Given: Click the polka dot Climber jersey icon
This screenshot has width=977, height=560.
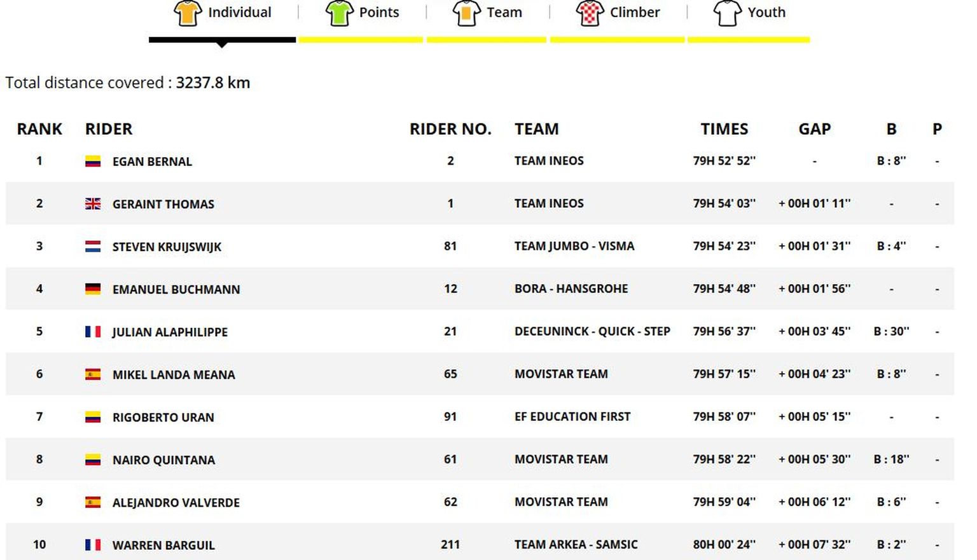Looking at the screenshot, I should click(x=590, y=13).
